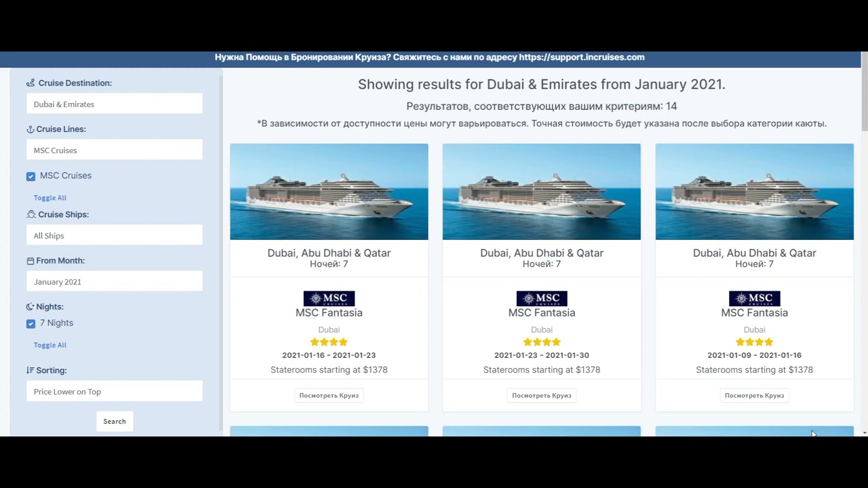868x488 pixels.
Task: Click "Showing results for Dubai & Emirates" heading
Action: pyautogui.click(x=542, y=85)
